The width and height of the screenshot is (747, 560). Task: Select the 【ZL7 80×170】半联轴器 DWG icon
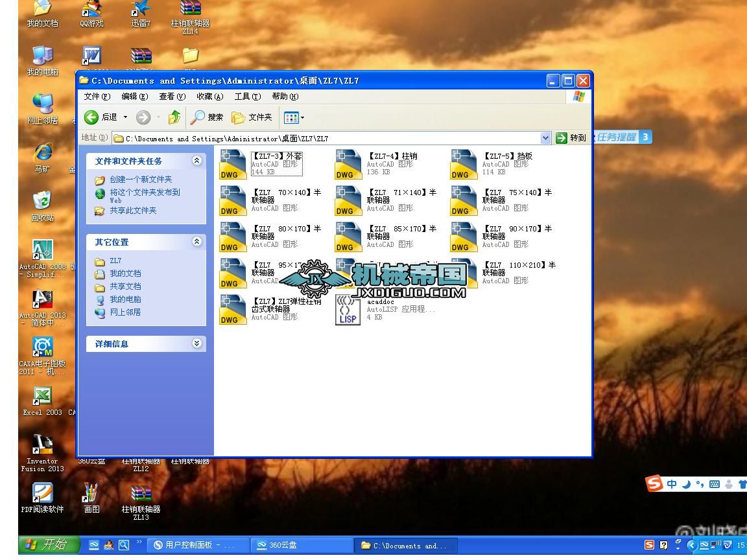tap(233, 237)
